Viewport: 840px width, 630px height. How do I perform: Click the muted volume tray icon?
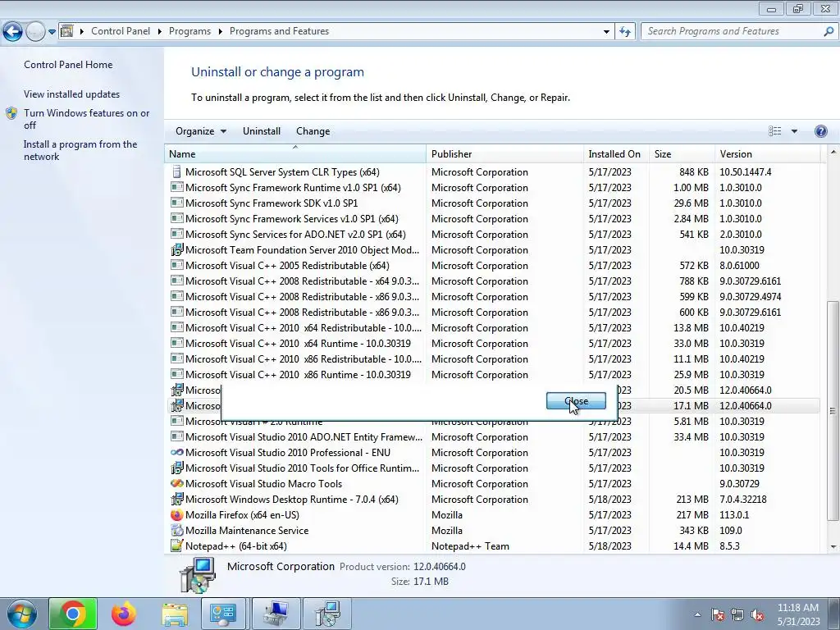click(x=757, y=614)
